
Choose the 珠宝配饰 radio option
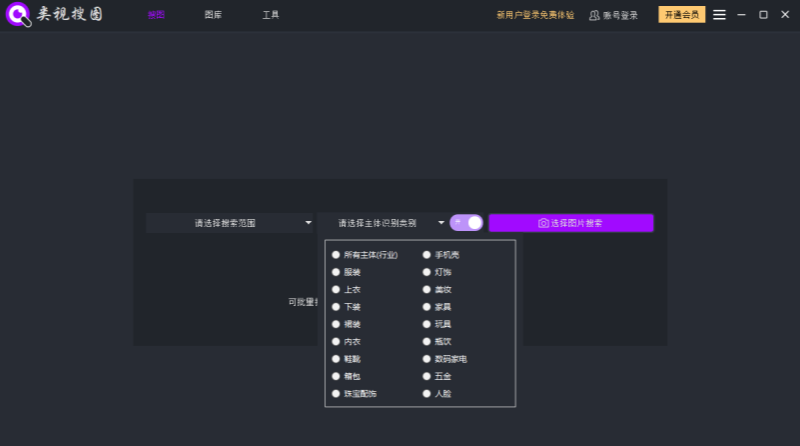(355, 393)
